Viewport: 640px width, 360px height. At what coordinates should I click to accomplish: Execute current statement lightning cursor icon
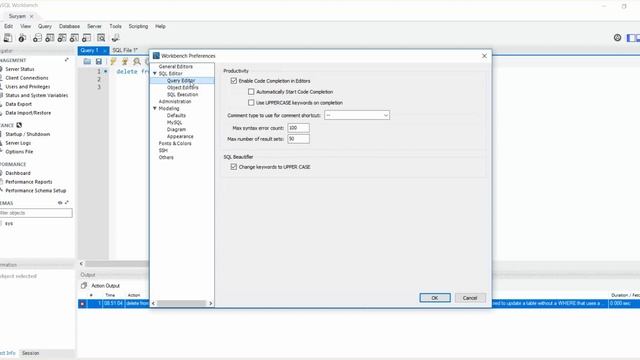coord(125,61)
